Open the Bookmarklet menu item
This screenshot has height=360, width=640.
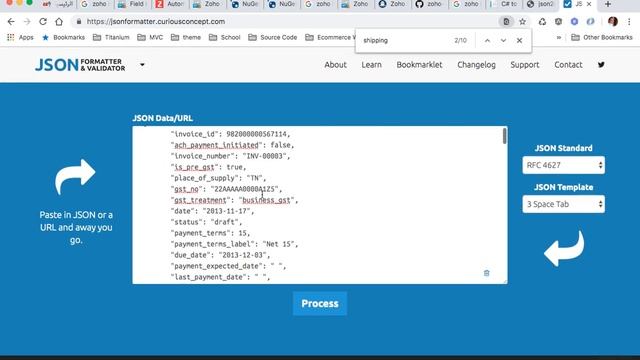pyautogui.click(x=419, y=64)
